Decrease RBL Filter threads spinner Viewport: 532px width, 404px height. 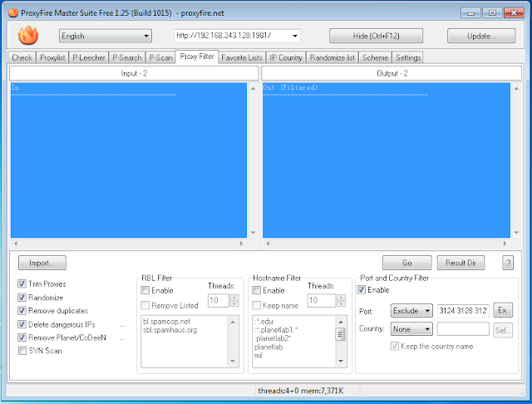(234, 303)
